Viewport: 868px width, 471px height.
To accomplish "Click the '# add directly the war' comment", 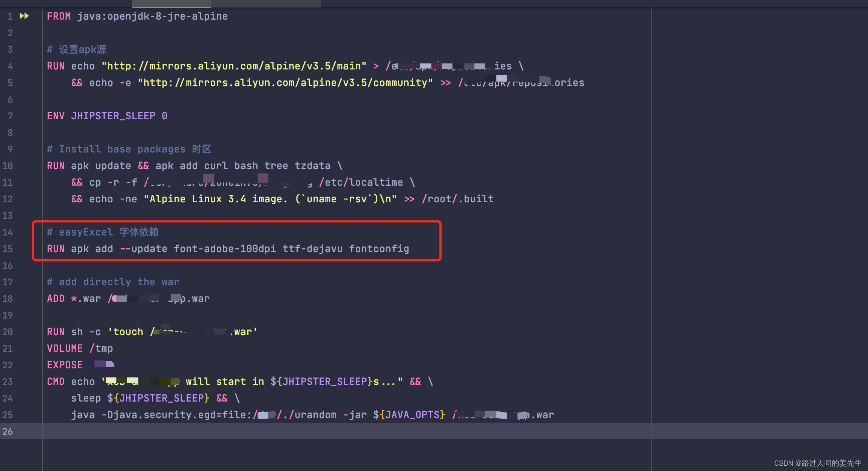I will tap(113, 282).
